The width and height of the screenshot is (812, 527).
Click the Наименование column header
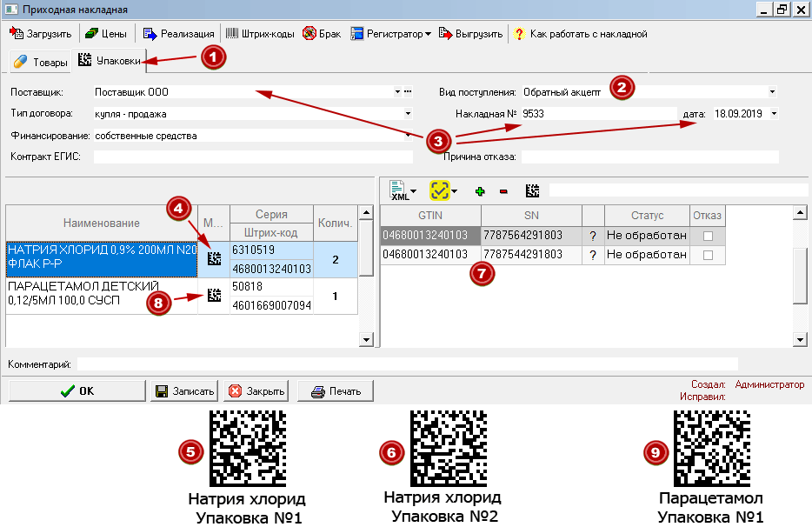102,223
